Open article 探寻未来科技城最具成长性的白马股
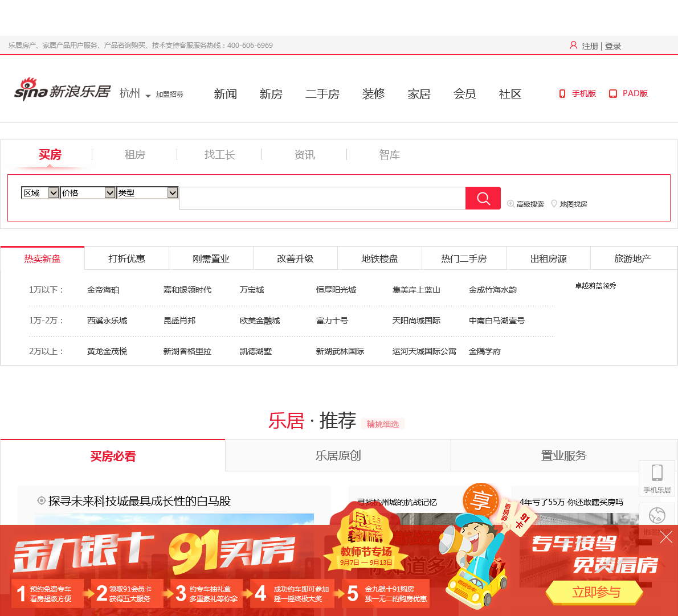 [x=139, y=501]
